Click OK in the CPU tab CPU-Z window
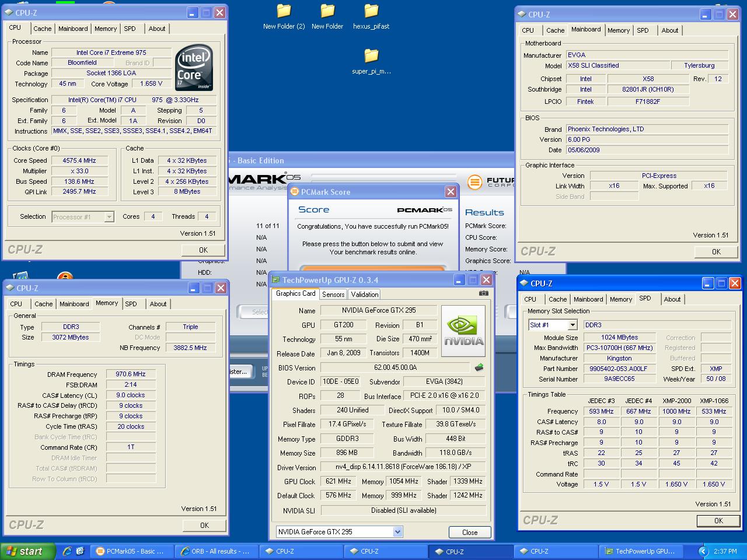The height and width of the screenshot is (560, 747). [203, 250]
